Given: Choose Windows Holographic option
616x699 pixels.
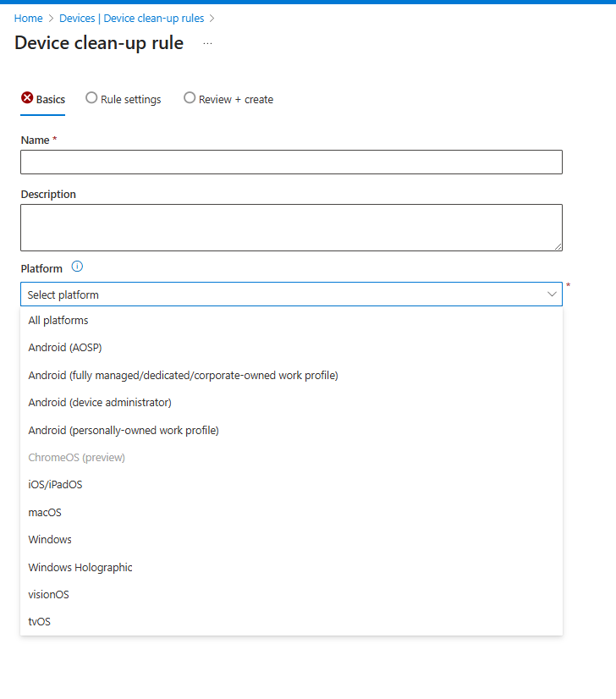Looking at the screenshot, I should (x=80, y=568).
